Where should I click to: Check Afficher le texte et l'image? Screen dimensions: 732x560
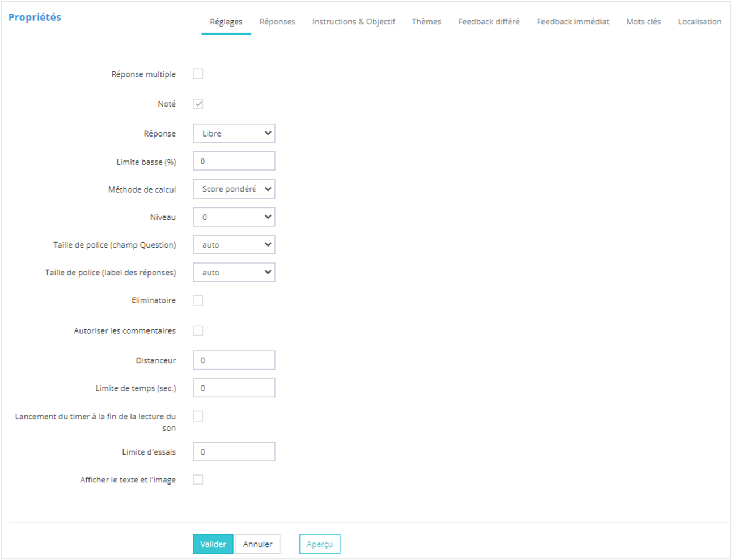point(198,480)
